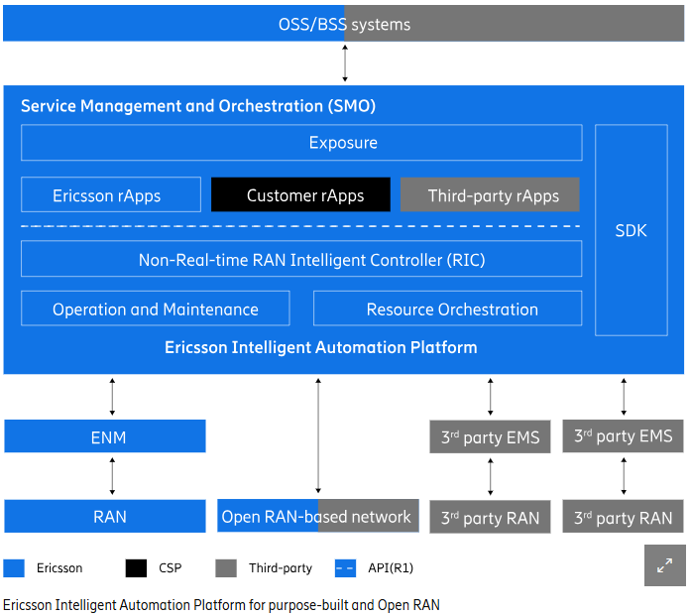Click the Operation and Maintenance box
The image size is (690, 616).
(156, 308)
